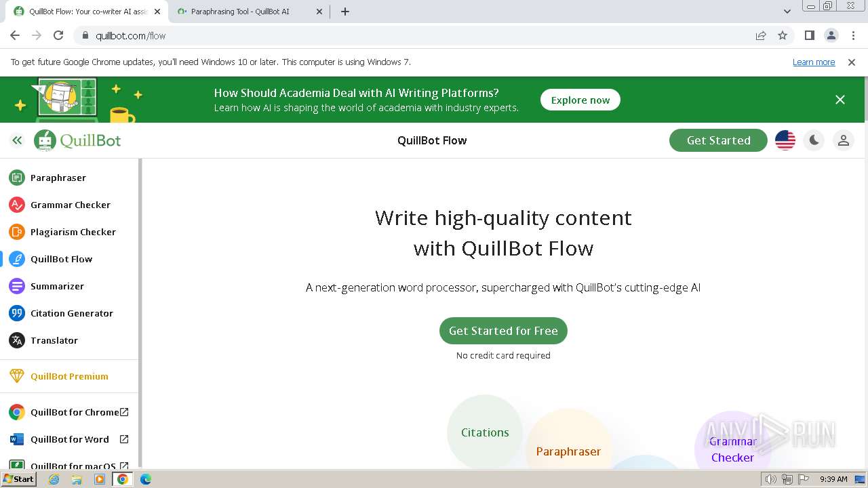Click the share page icon in address bar
Screen dimensions: 868x488
[761, 36]
